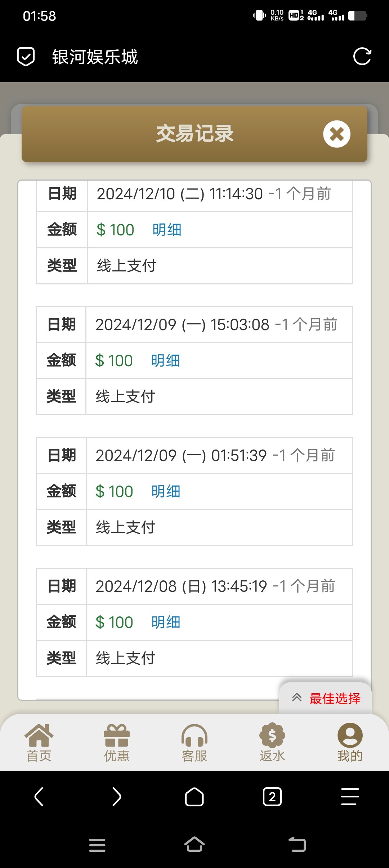Tap the Android system back button
Image resolution: width=389 pixels, height=868 pixels.
297,845
